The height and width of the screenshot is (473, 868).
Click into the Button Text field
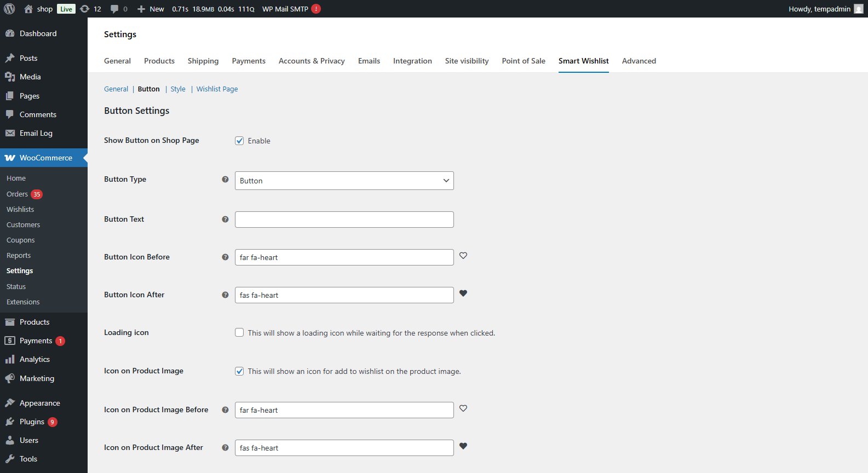pos(344,220)
